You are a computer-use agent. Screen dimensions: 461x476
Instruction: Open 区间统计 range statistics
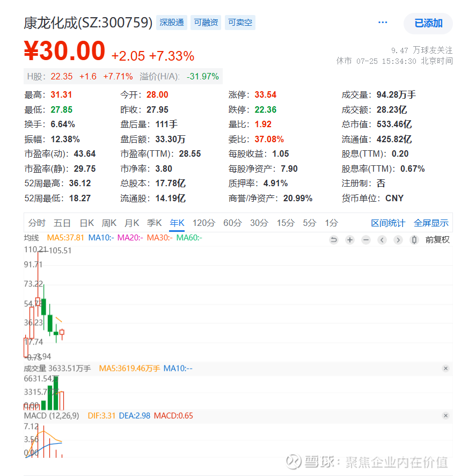coord(388,223)
